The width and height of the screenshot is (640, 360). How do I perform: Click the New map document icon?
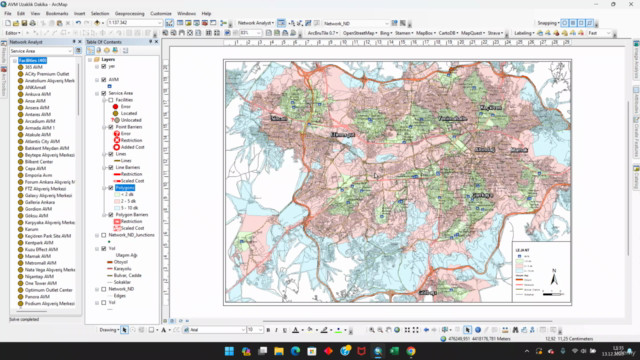pyautogui.click(x=8, y=23)
